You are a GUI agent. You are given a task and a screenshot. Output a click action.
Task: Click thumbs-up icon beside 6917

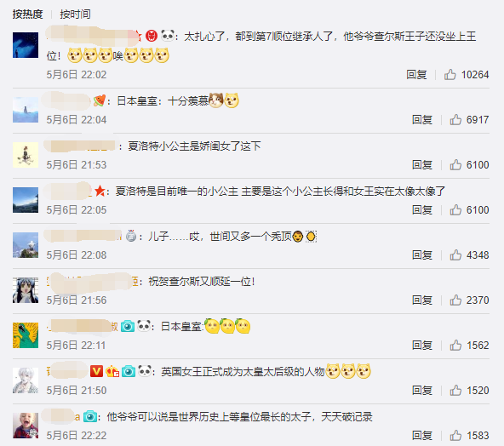[455, 119]
